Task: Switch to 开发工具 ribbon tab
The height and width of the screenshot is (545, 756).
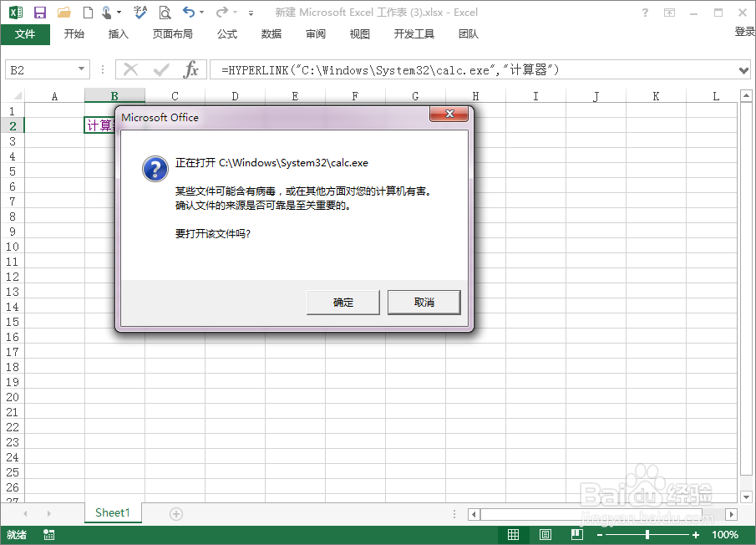Action: pyautogui.click(x=414, y=33)
